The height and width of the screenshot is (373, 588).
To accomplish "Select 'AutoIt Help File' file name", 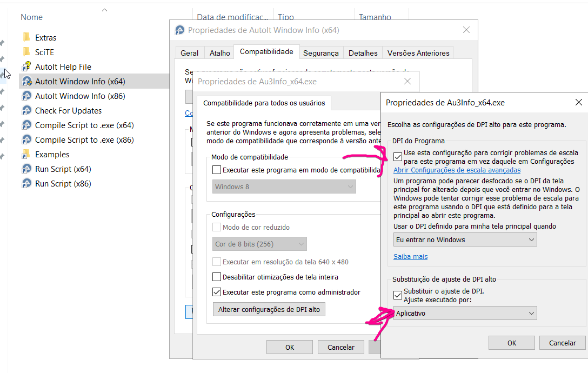I will 63,67.
